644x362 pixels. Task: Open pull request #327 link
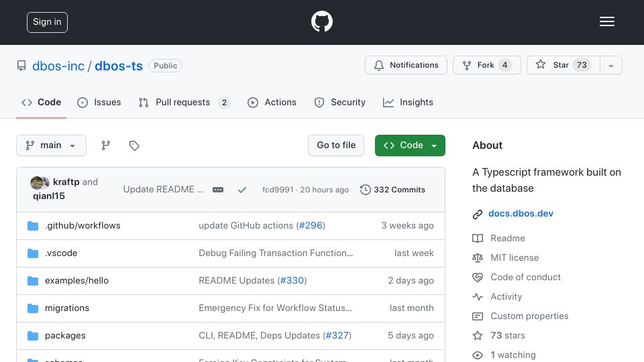pos(337,335)
